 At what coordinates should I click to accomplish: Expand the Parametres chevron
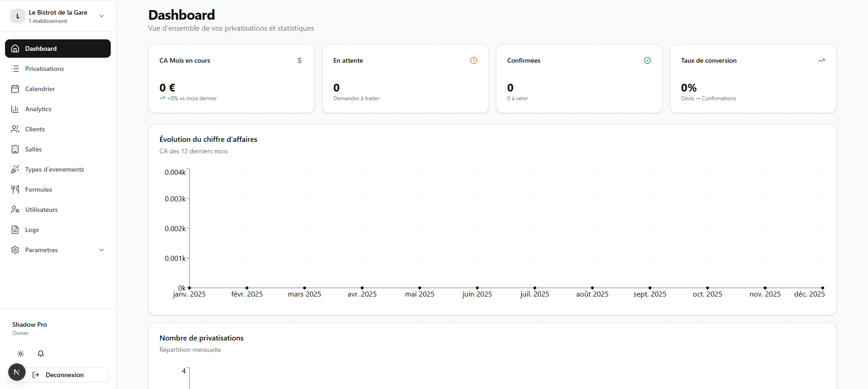point(102,250)
